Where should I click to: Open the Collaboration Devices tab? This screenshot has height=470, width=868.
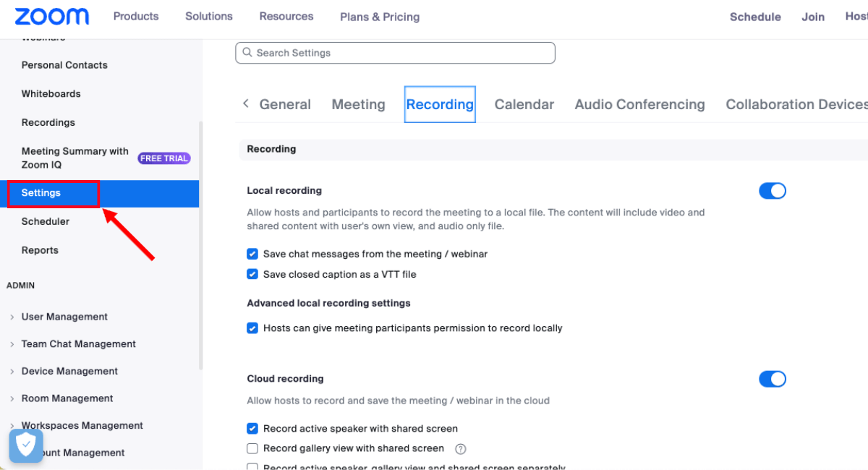[796, 104]
